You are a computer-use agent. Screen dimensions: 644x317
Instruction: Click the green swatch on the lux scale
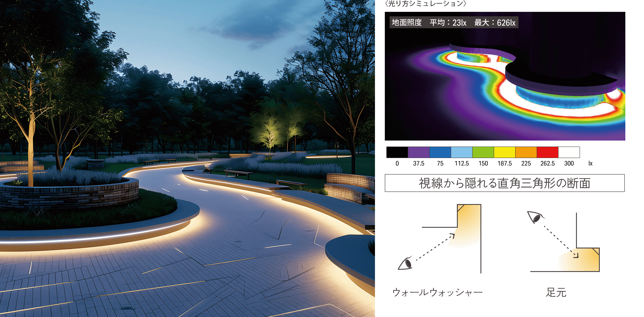click(483, 152)
